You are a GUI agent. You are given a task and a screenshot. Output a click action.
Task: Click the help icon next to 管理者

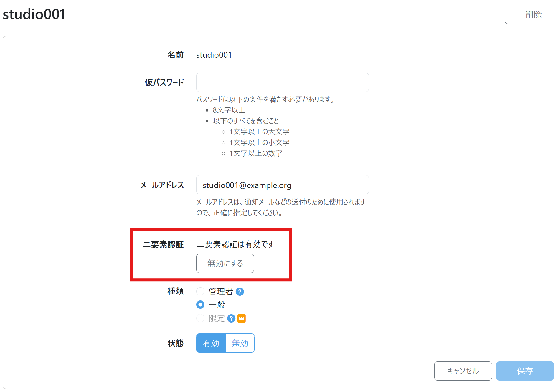click(x=240, y=292)
